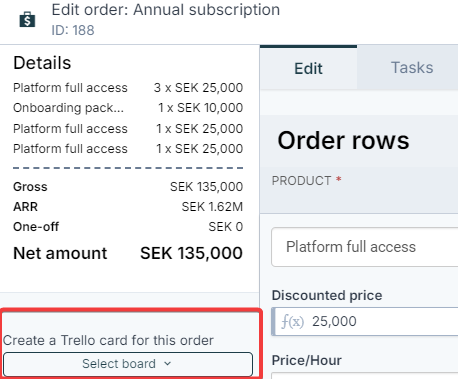Click the Onboarding pack... detail row
This screenshot has height=379, width=458.
tap(128, 108)
